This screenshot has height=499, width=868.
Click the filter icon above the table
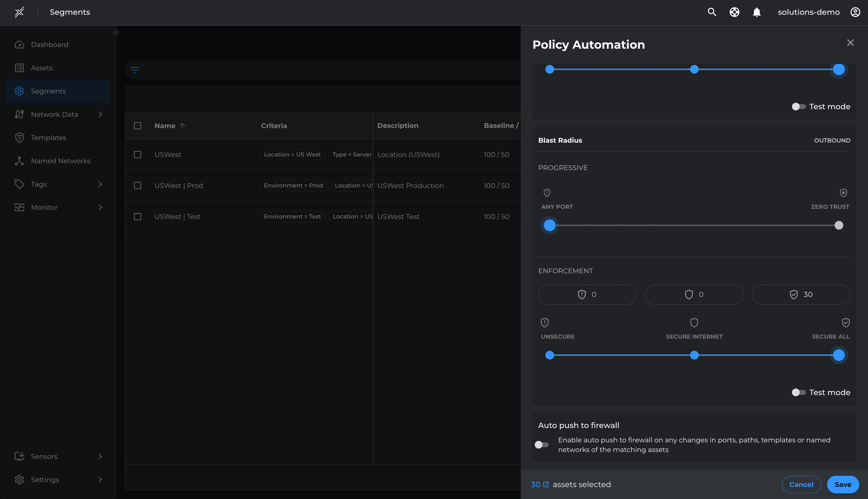coord(135,70)
